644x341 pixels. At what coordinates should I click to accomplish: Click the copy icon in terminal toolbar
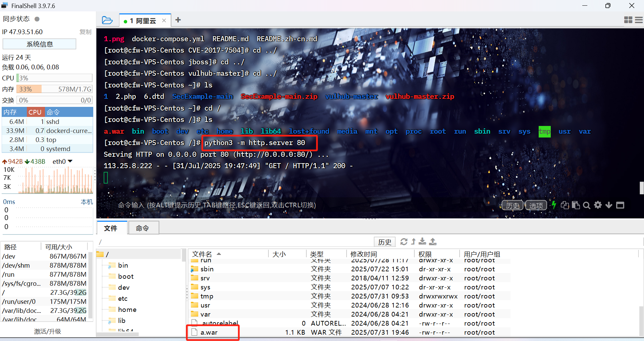(565, 205)
